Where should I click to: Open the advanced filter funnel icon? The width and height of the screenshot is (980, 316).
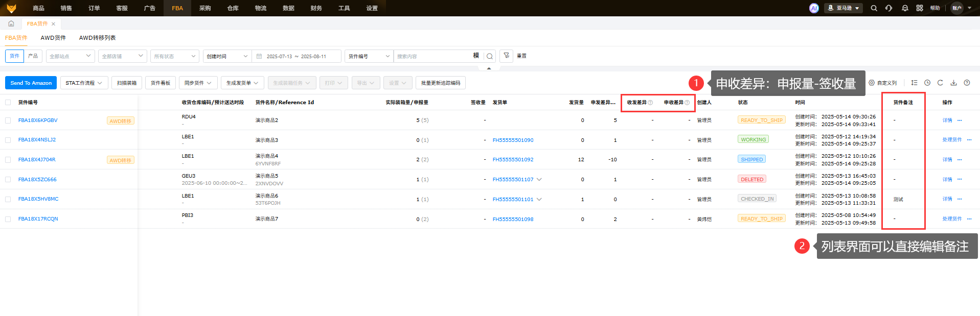point(506,56)
